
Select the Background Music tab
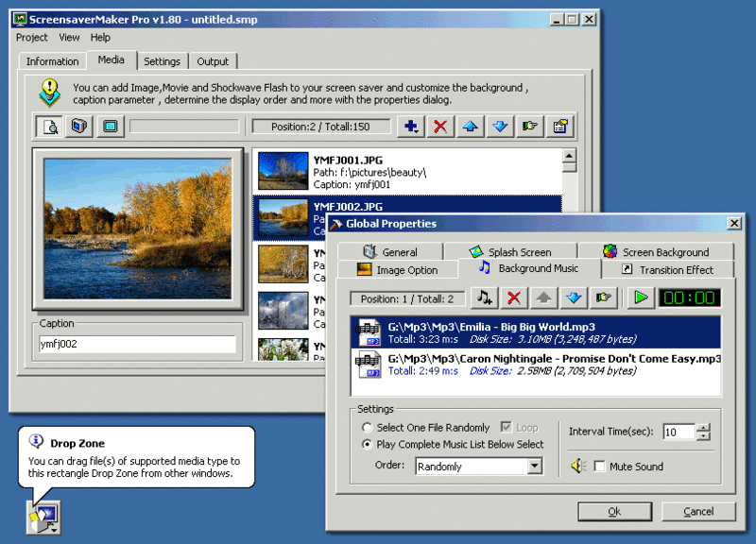[x=530, y=268]
